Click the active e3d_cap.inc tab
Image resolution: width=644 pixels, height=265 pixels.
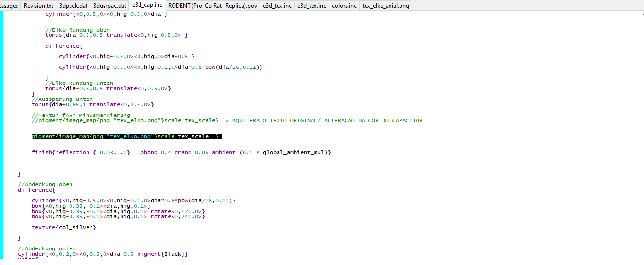click(147, 5)
